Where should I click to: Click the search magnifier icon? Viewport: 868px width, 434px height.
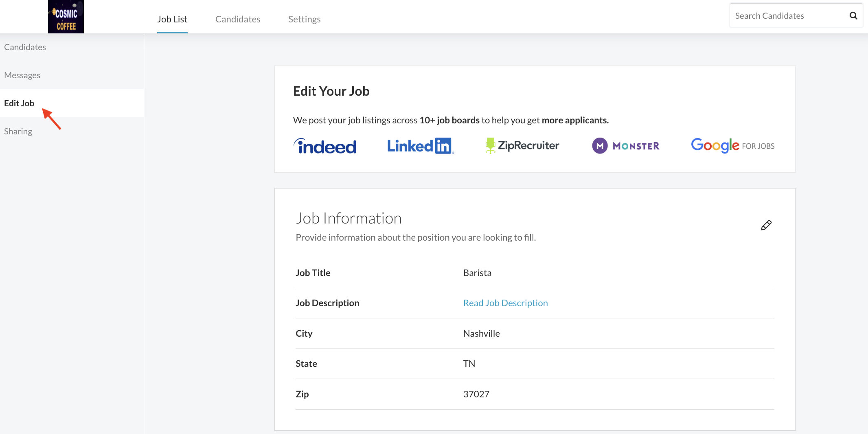point(853,16)
